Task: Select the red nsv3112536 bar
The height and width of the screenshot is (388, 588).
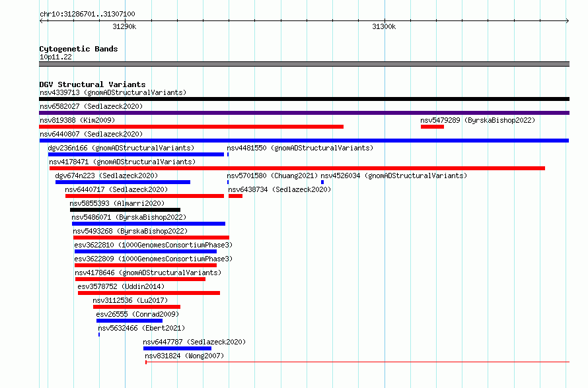Action: tap(137, 307)
